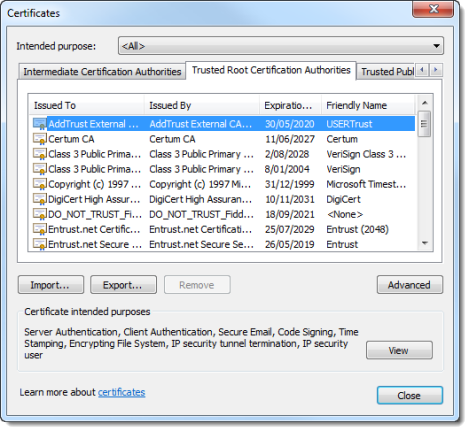Viewport: 470px width, 432px height.
Task: Sort by Issued To column header
Action: click(87, 105)
